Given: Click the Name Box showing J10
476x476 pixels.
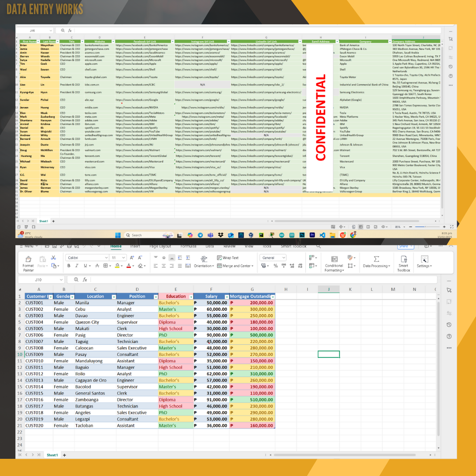Looking at the screenshot, I should 41,279.
